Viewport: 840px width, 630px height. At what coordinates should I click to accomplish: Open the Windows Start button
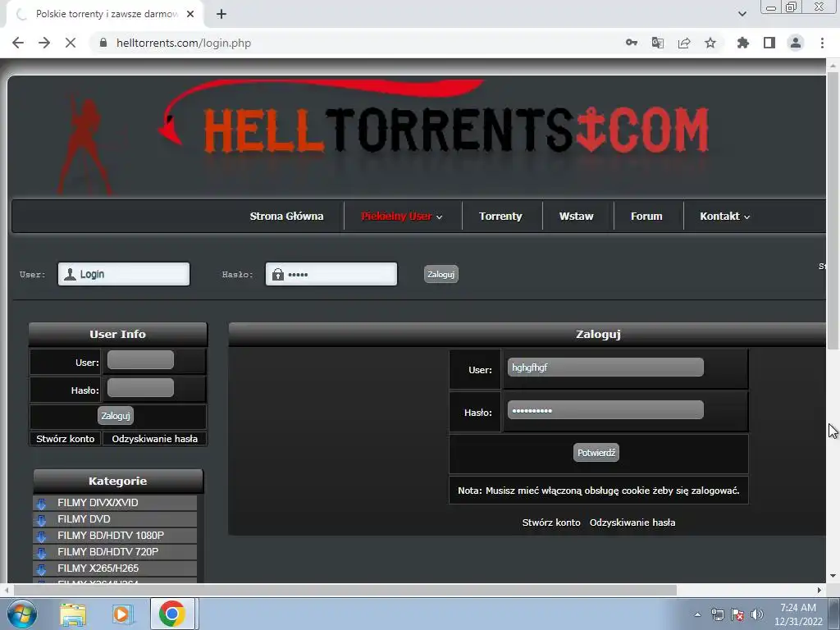point(22,614)
